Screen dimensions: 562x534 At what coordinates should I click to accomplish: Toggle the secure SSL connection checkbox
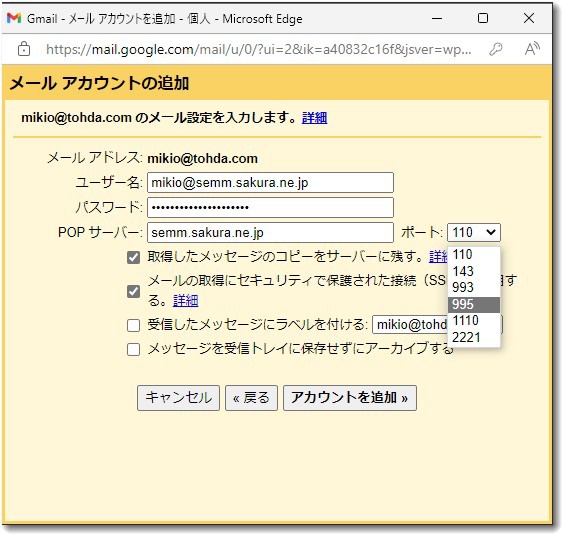tap(133, 291)
